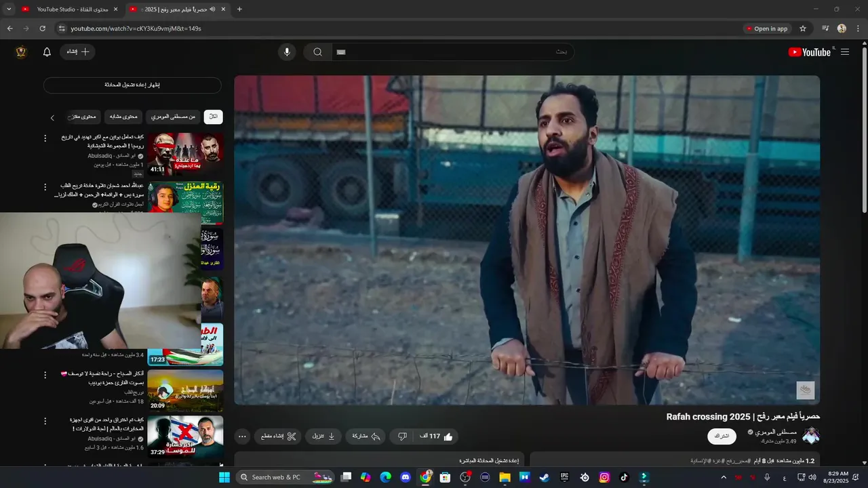
Task: Click title كيف تعامل بوتين مع اكبر تهديد
Action: [102, 141]
